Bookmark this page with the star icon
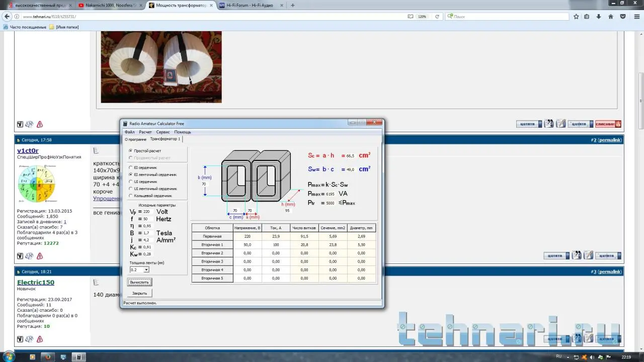Image resolution: width=644 pixels, height=362 pixels. point(576,17)
